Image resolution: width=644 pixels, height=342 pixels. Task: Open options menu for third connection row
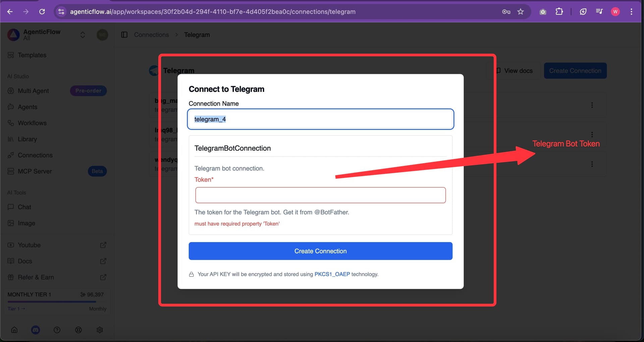592,164
